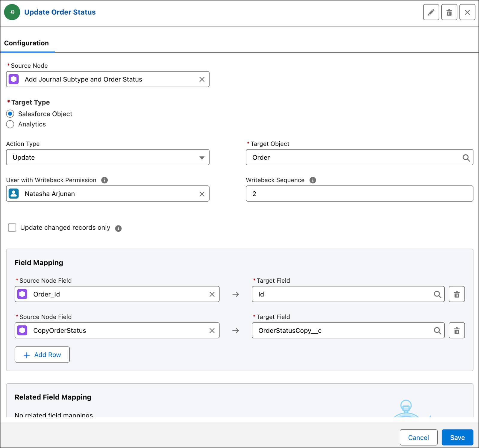The height and width of the screenshot is (448, 479).
Task: Switch to the Configuration tab
Action: (x=26, y=43)
